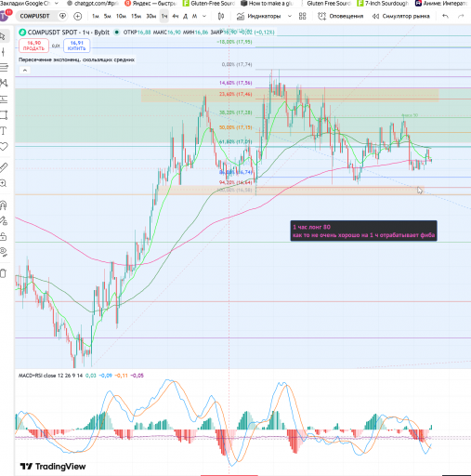Activate the zoom in tool
Screen dimensions: 471x476
click(3, 183)
